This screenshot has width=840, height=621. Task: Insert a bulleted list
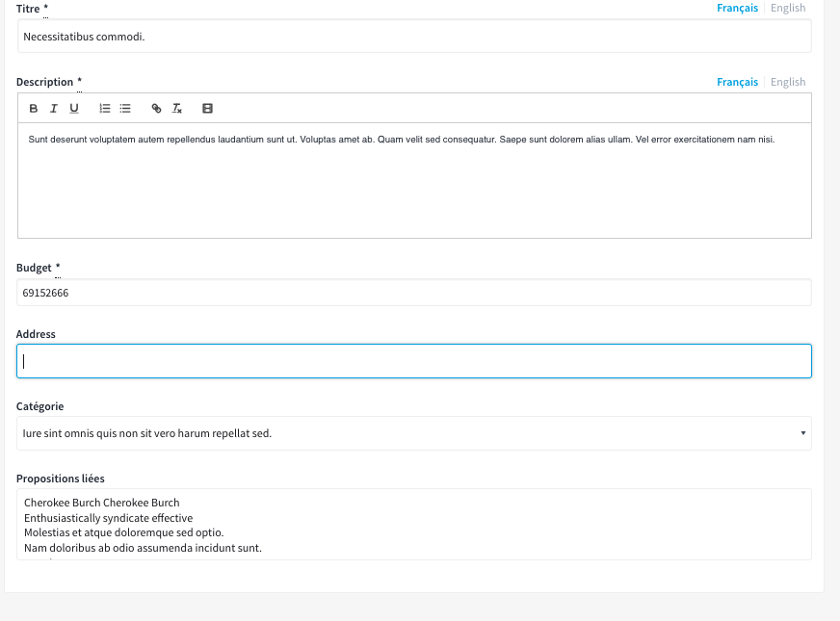[125, 108]
